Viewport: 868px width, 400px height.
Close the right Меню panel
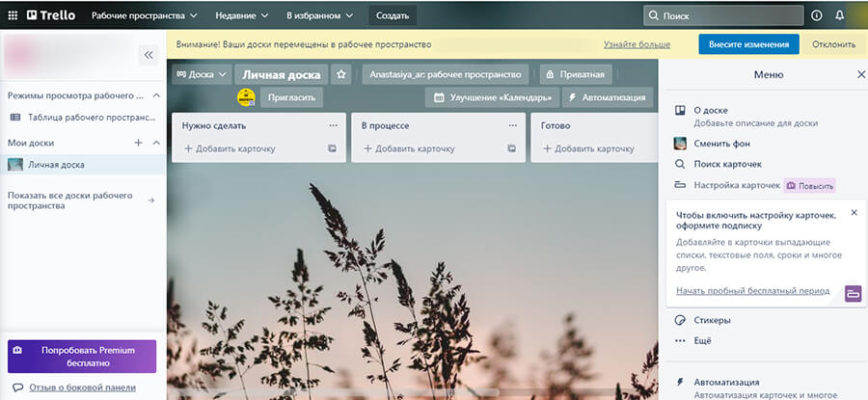coord(861,74)
